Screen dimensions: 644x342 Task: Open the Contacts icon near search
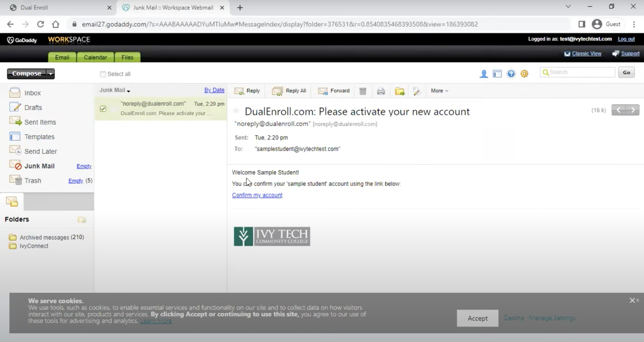[484, 73]
